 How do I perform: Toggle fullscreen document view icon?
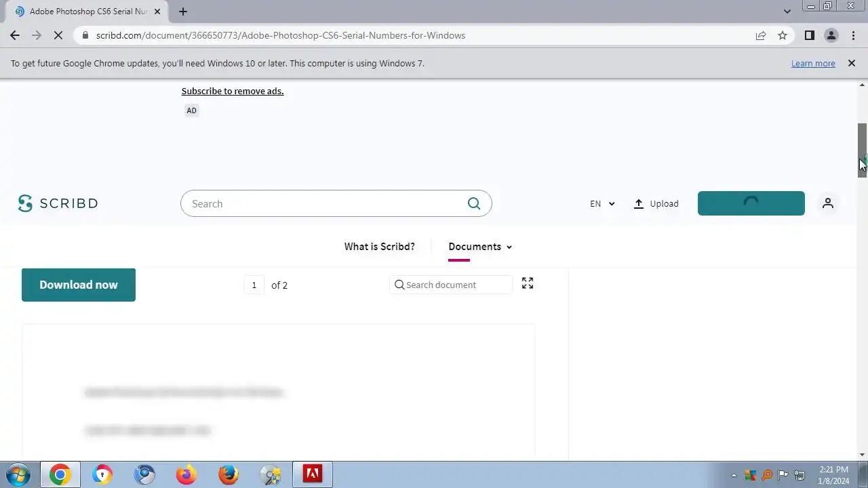528,283
